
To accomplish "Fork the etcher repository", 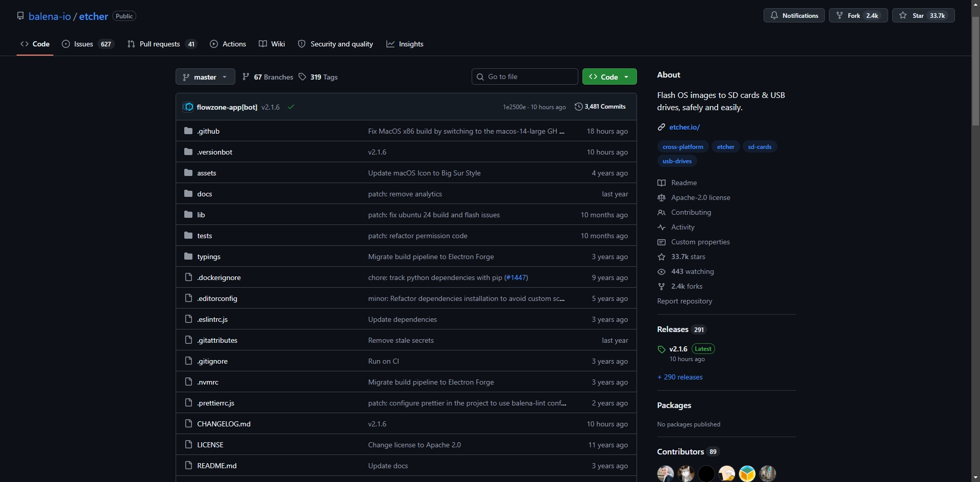I will click(859, 16).
